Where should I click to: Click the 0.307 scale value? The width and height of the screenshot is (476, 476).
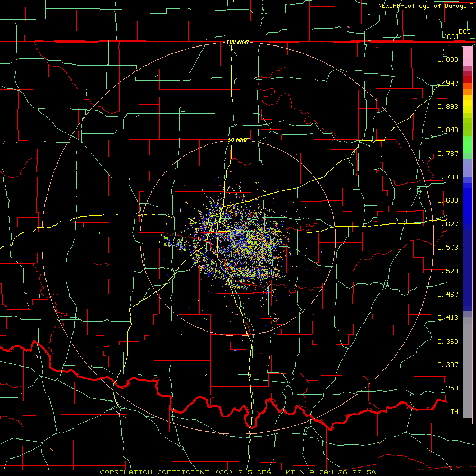click(448, 365)
